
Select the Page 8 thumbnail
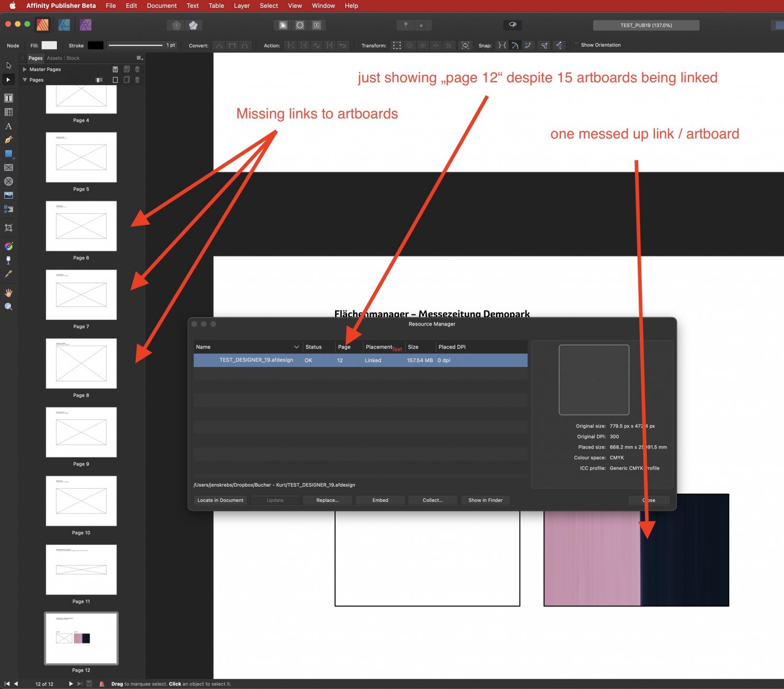81,364
